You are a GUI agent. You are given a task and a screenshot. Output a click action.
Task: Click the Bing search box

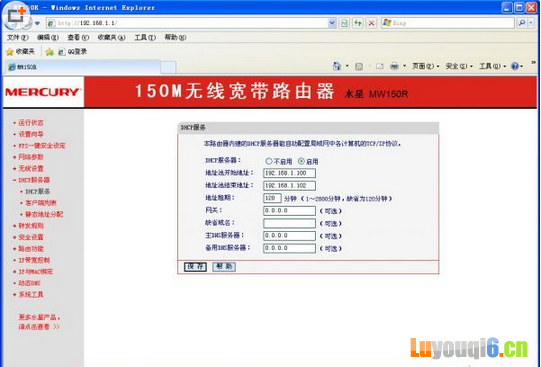pos(448,23)
